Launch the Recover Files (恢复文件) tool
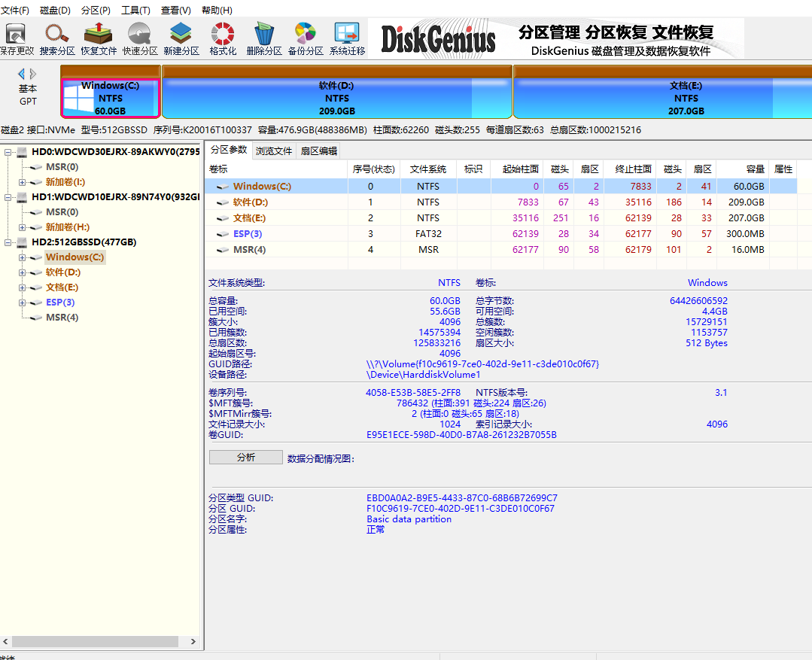This screenshot has height=660, width=812. 99,39
